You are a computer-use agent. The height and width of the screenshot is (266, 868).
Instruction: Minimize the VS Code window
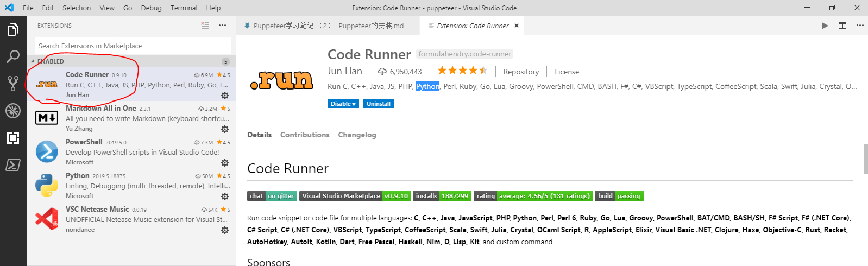807,8
